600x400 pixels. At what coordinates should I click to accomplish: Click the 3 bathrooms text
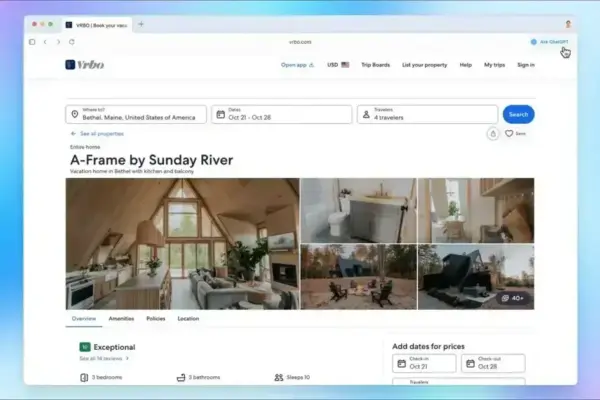coord(204,377)
